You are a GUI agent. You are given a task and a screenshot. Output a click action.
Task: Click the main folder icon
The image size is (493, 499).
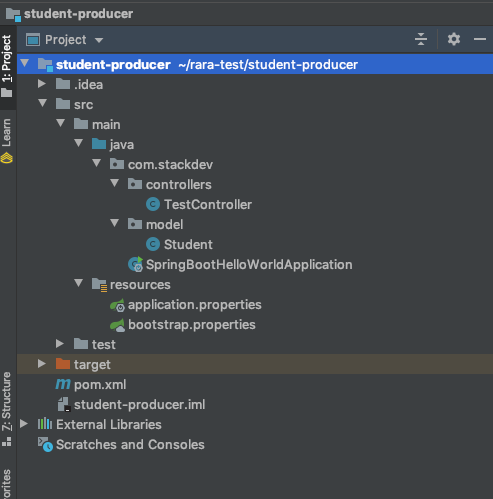[x=81, y=124]
